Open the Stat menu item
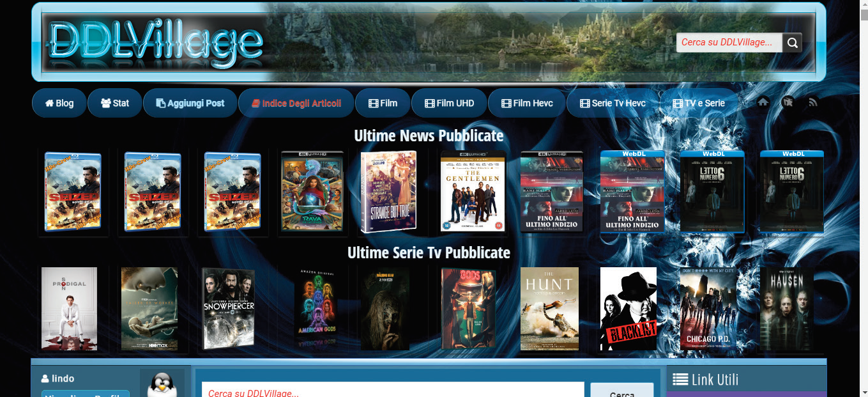Image resolution: width=868 pixels, height=397 pixels. [x=115, y=103]
